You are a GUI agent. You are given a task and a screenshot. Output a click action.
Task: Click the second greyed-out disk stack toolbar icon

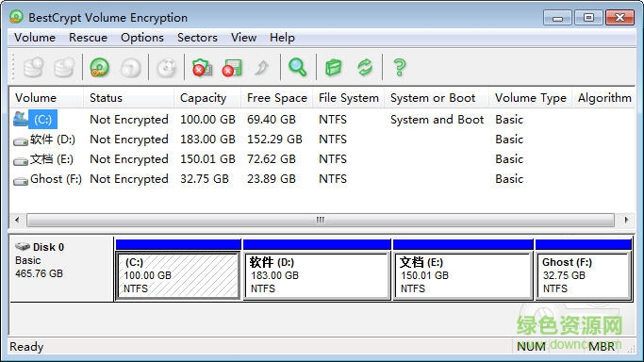[64, 68]
